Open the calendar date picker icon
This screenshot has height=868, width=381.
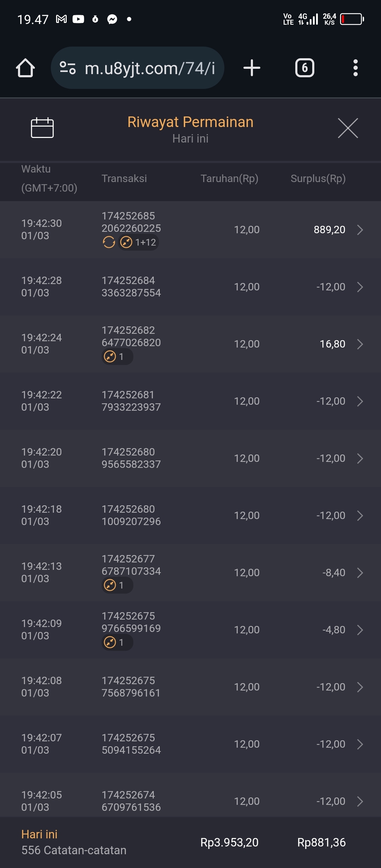[42, 128]
